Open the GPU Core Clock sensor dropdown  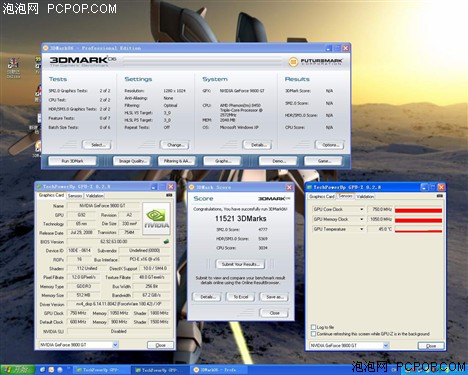tap(361, 209)
